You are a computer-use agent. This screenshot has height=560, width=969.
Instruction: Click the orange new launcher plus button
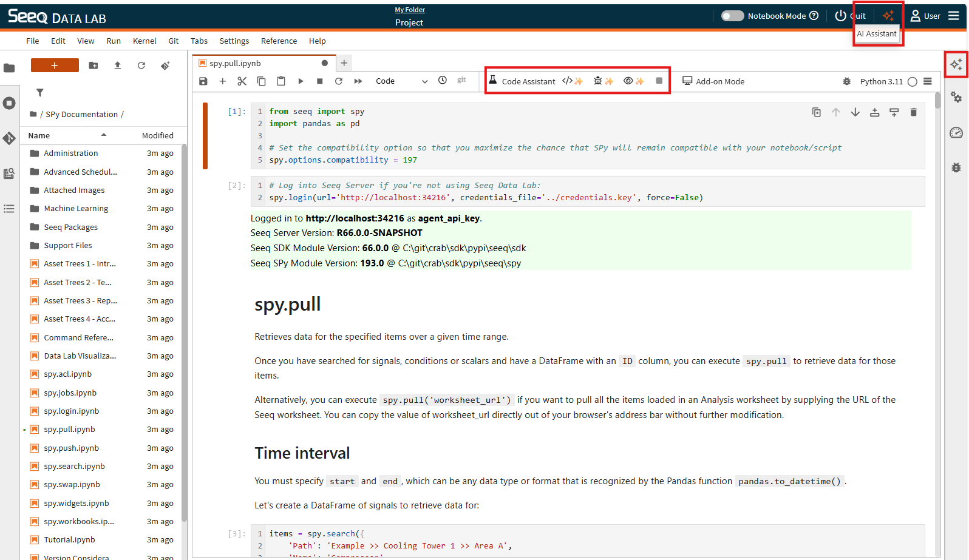point(55,65)
